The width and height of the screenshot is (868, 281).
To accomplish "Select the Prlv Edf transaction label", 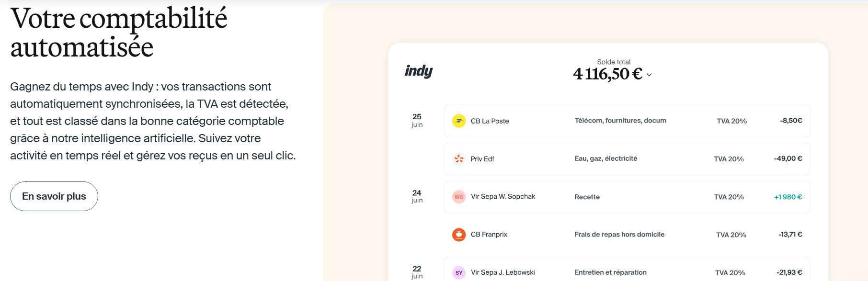I will click(x=482, y=159).
